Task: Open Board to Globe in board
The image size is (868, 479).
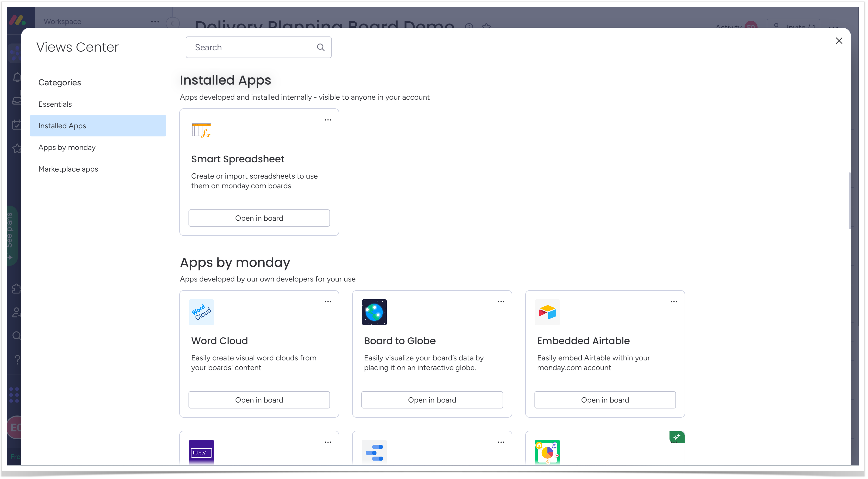Action: 432,400
